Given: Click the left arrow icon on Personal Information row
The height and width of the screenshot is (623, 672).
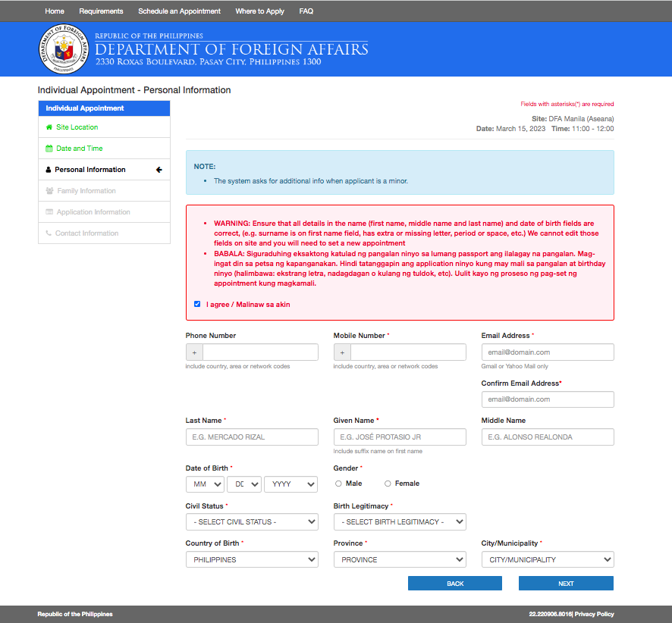Looking at the screenshot, I should (159, 170).
